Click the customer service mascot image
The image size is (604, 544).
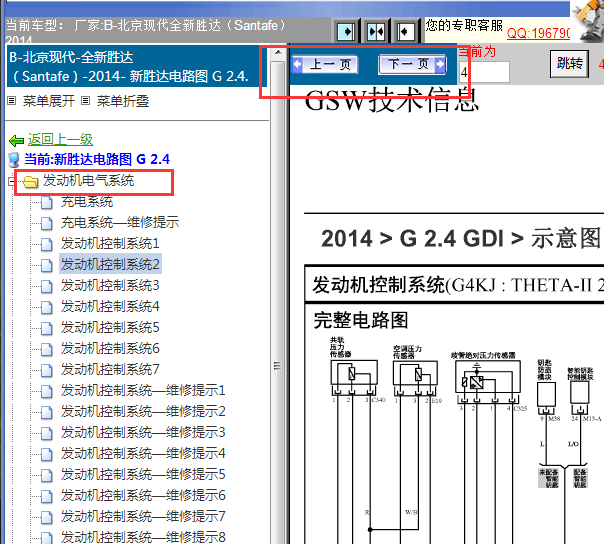587,21
